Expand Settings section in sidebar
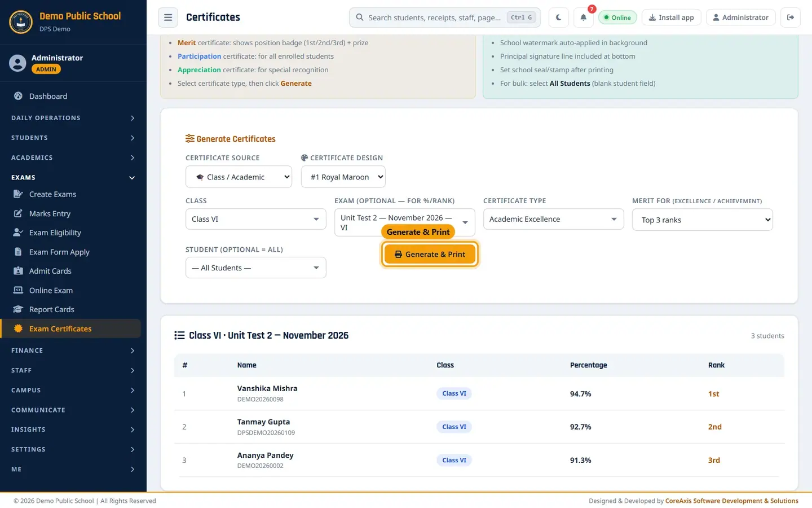The height and width of the screenshot is (508, 812). tap(73, 449)
